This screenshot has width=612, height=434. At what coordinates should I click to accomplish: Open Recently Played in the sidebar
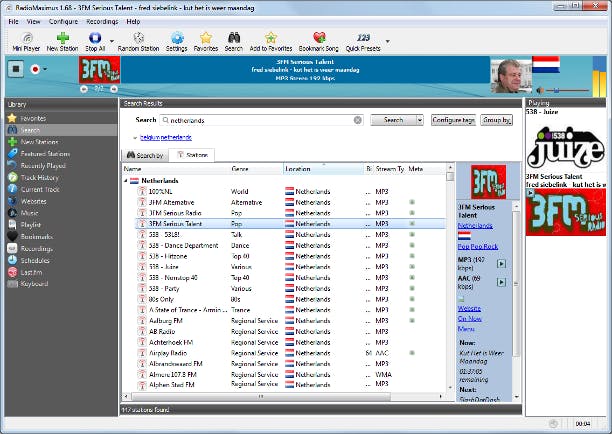point(43,166)
